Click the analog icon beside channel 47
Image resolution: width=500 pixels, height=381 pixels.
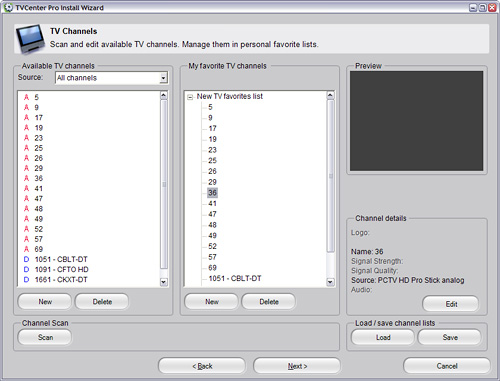point(26,198)
